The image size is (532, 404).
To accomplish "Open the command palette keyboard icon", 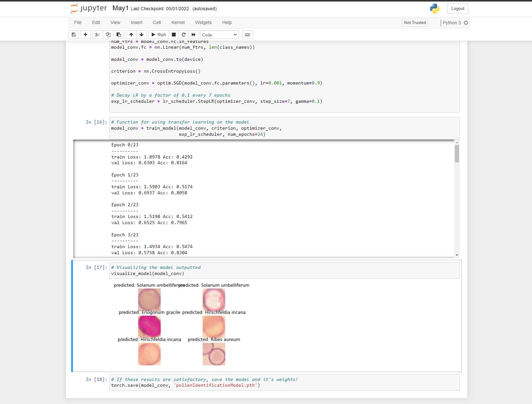I will [x=247, y=35].
